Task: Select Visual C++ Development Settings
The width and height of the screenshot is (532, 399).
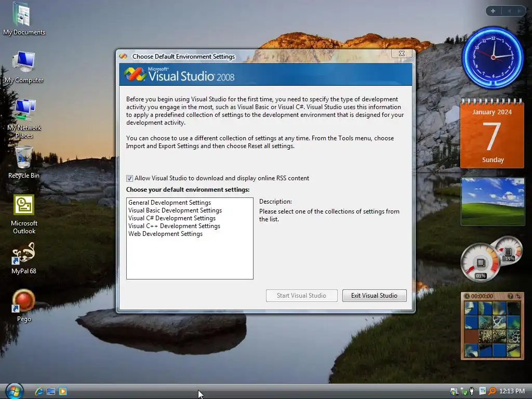Action: [x=175, y=226]
